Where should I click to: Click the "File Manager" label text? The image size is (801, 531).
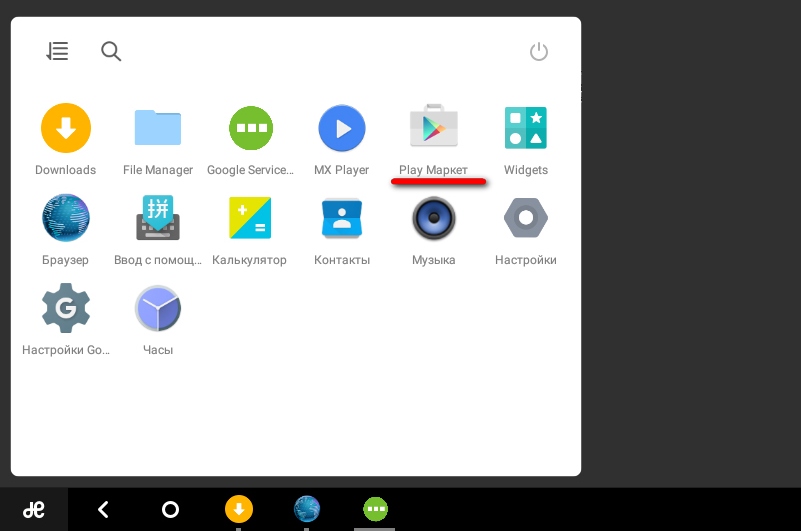(158, 170)
